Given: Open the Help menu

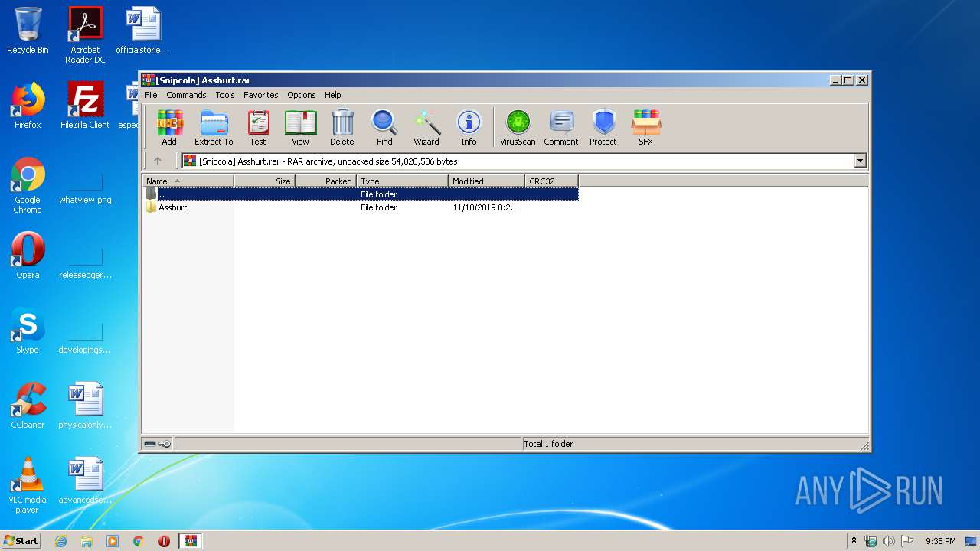Looking at the screenshot, I should point(332,95).
